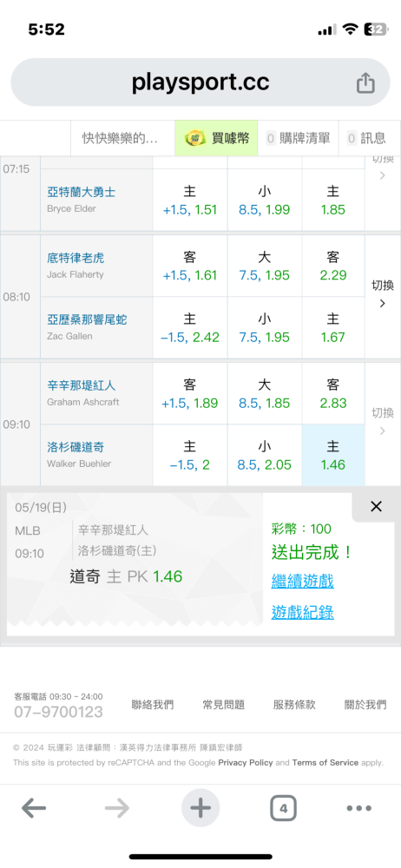
Task: Tap the share icon in address bar
Action: (365, 83)
